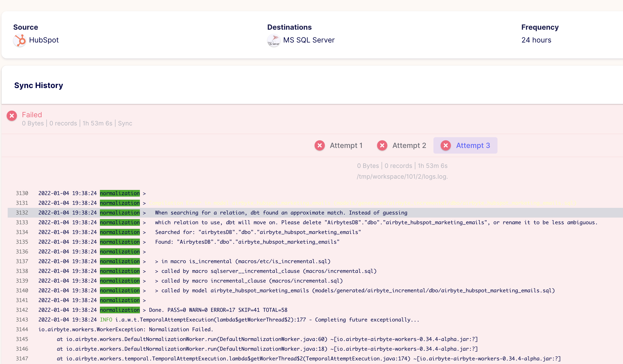Screen dimensions: 623x364
Task: Switch to the Attempt 2 tab
Action: click(409, 145)
